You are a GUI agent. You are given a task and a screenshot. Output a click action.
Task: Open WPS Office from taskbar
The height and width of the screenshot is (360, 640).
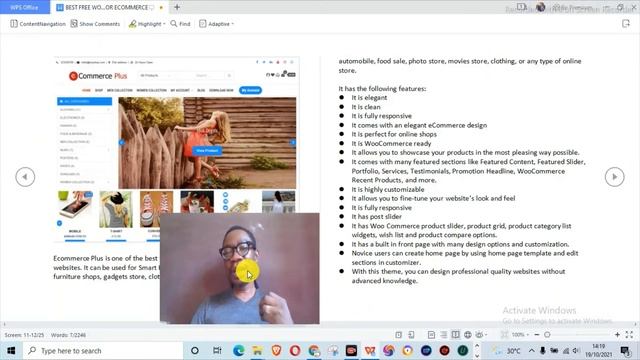pos(370,351)
